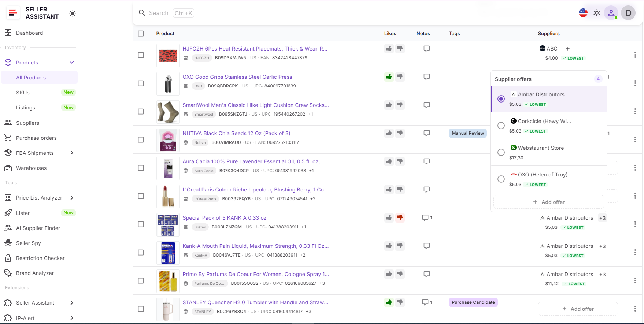Open notes on Special Pack of 5 KANK A
The width and height of the screenshot is (644, 324).
click(427, 217)
